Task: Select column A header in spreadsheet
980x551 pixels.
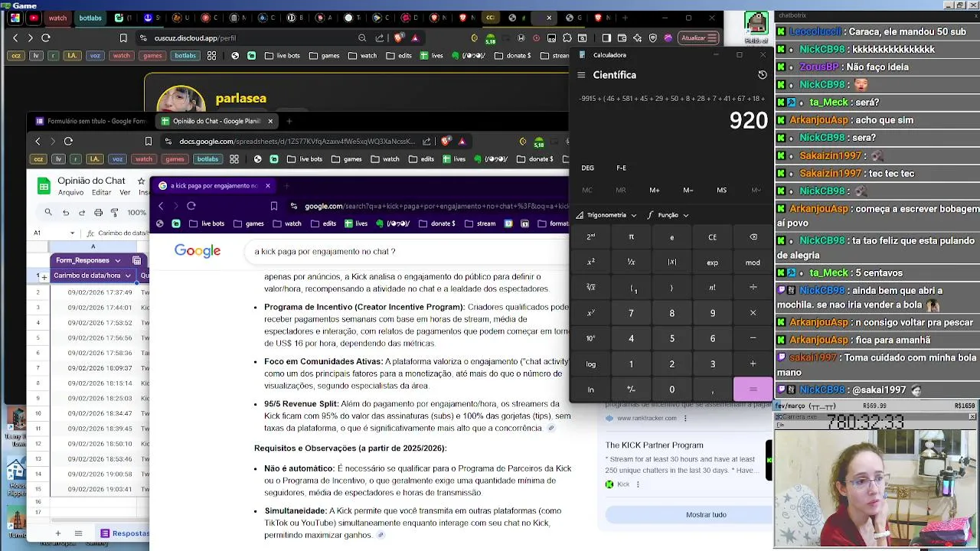Action: pos(93,246)
